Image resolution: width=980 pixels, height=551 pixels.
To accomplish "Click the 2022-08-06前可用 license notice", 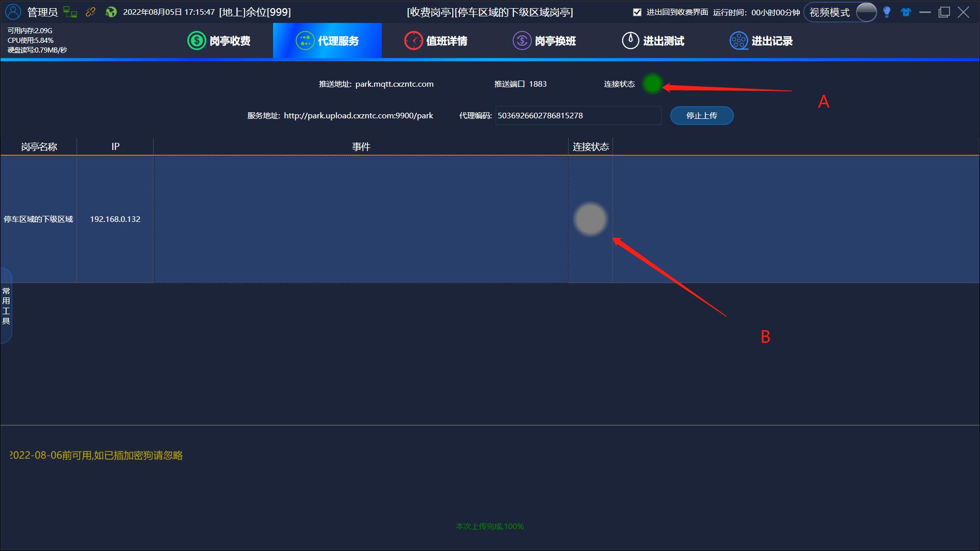I will click(96, 455).
